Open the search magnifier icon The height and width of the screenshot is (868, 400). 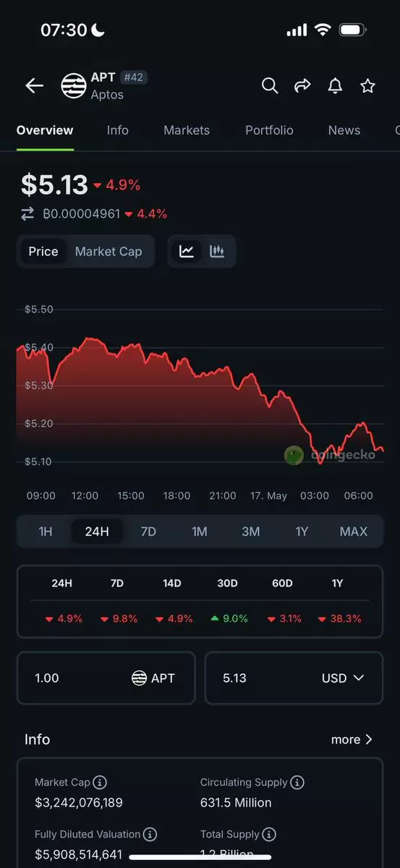270,86
